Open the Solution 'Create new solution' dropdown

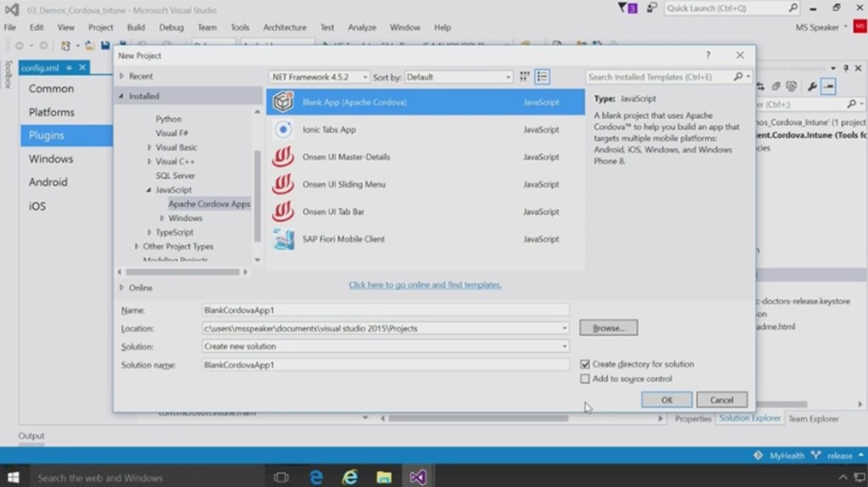click(386, 346)
